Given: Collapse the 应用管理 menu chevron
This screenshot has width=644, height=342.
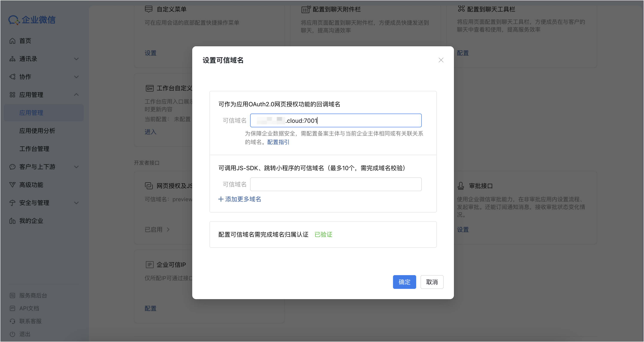Looking at the screenshot, I should (77, 95).
